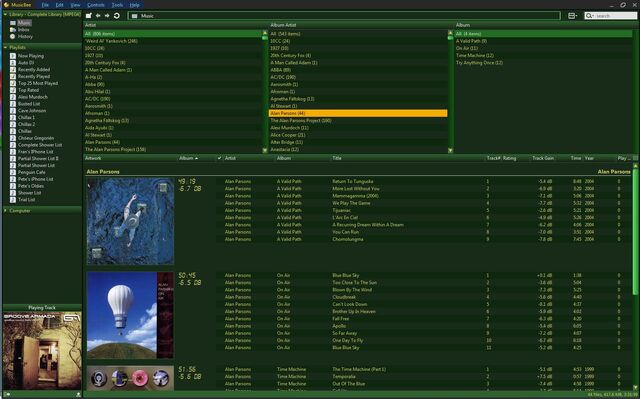Click the Recently Added auto-playlist icon
Screen dimensions: 640x399
pyautogui.click(x=13, y=70)
